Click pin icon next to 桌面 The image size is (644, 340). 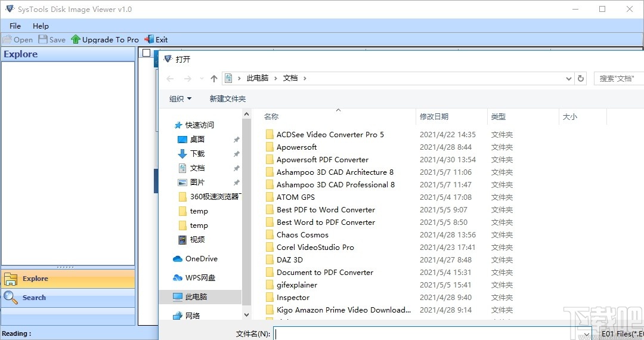click(x=237, y=140)
